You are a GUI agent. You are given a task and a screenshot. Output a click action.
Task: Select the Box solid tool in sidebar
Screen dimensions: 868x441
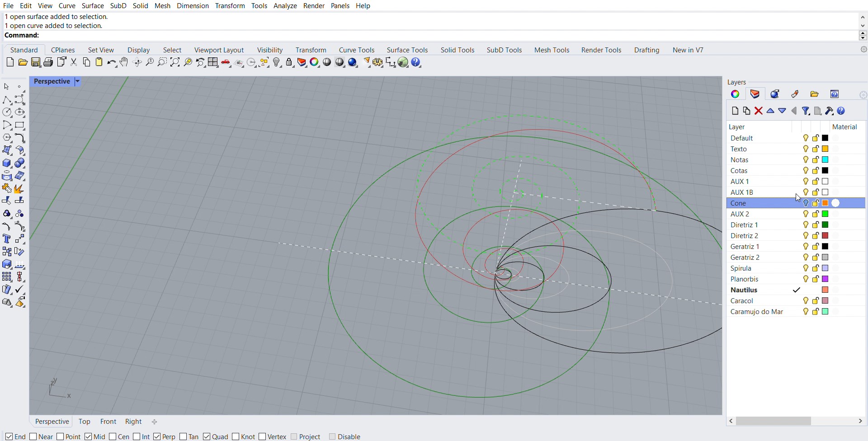point(7,163)
